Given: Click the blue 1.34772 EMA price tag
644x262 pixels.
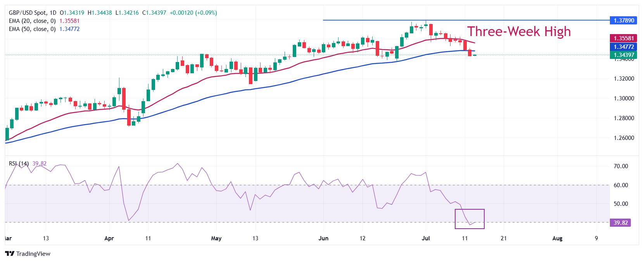Looking at the screenshot, I should click(623, 46).
